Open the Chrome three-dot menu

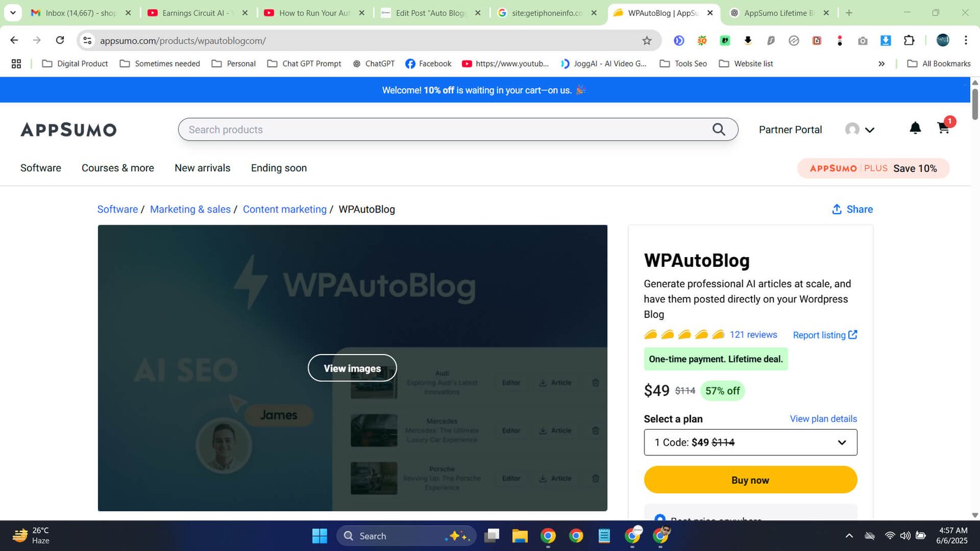point(966,40)
